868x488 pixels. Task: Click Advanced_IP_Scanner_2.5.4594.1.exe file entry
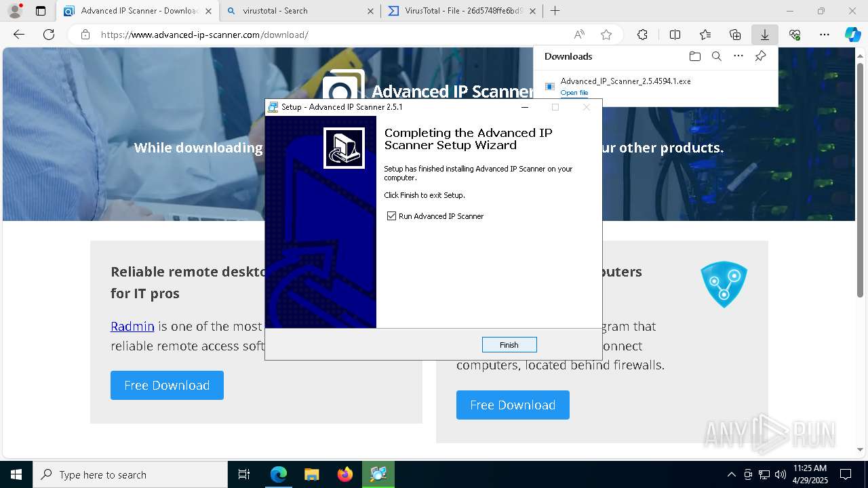pyautogui.click(x=625, y=81)
